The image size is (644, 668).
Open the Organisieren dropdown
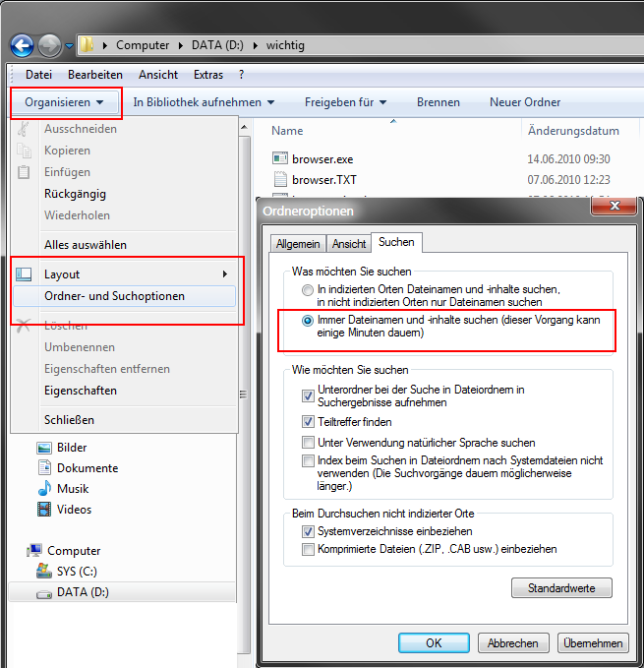pyautogui.click(x=65, y=102)
